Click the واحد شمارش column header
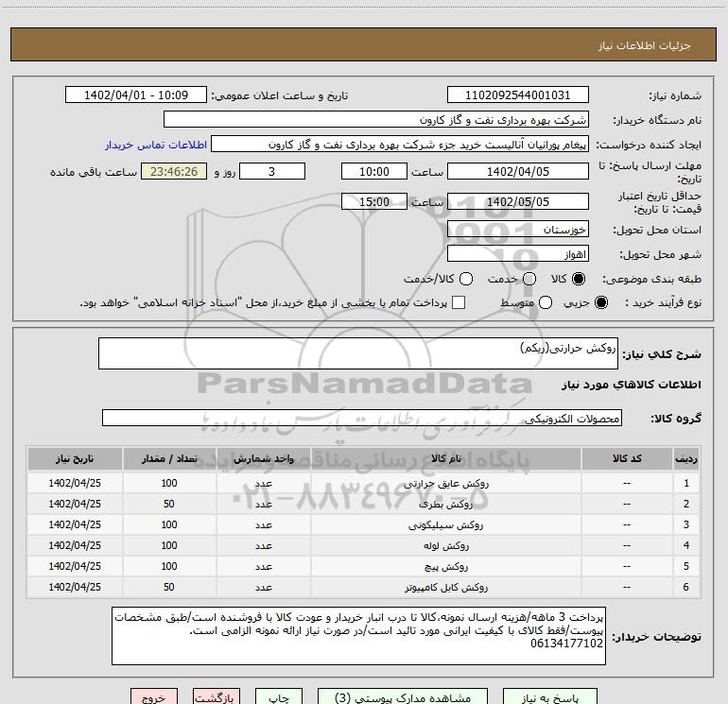Screen dimensions: 728x704 (x=263, y=458)
